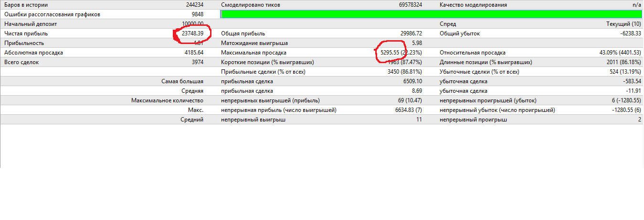Image resolution: width=644 pixels, height=220 pixels.
Task: Click gross loss value -6238.33
Action: tap(631, 33)
